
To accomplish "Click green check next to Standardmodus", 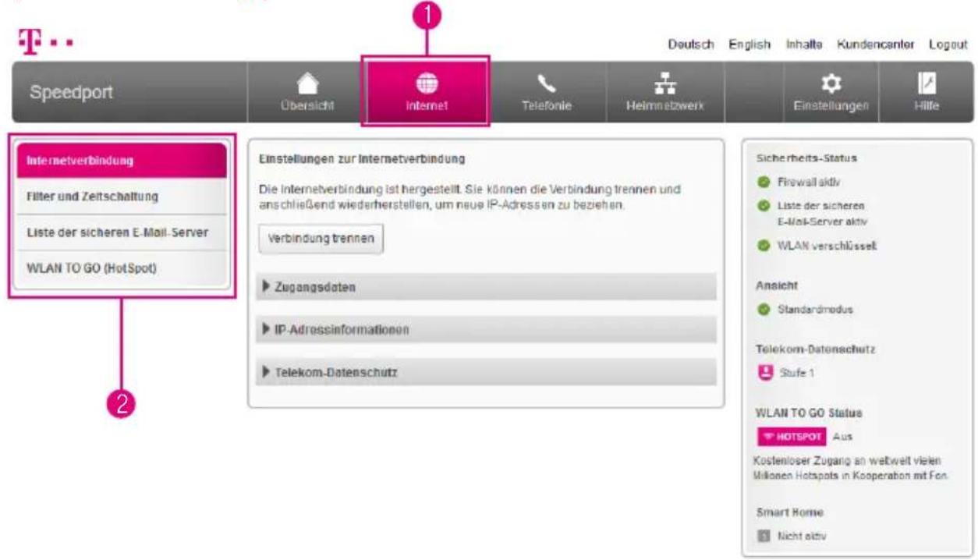I will [x=764, y=309].
